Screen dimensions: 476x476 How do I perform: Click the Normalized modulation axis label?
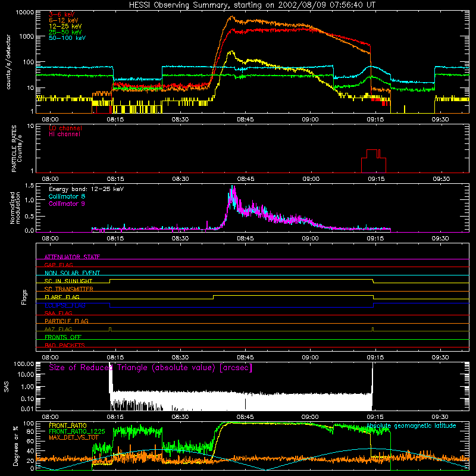click(15, 208)
